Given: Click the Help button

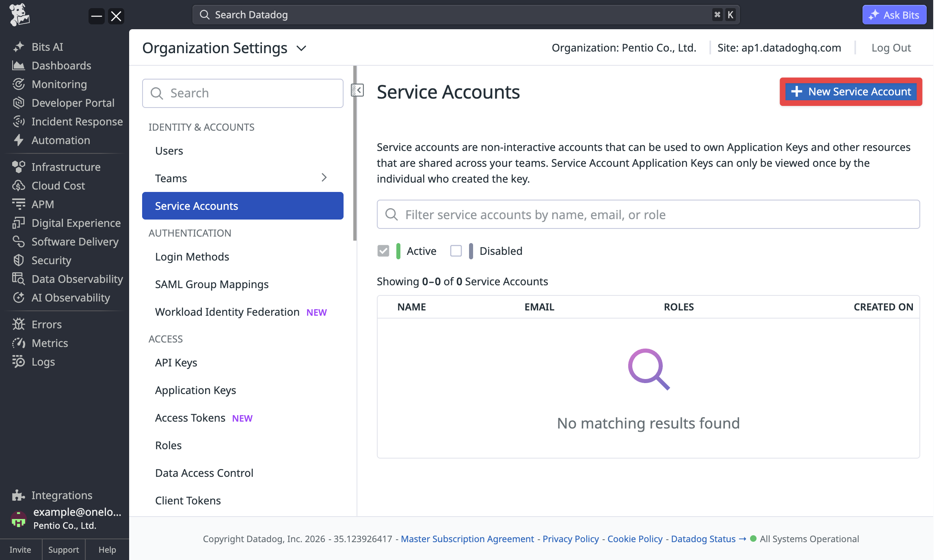Looking at the screenshot, I should [x=107, y=550].
